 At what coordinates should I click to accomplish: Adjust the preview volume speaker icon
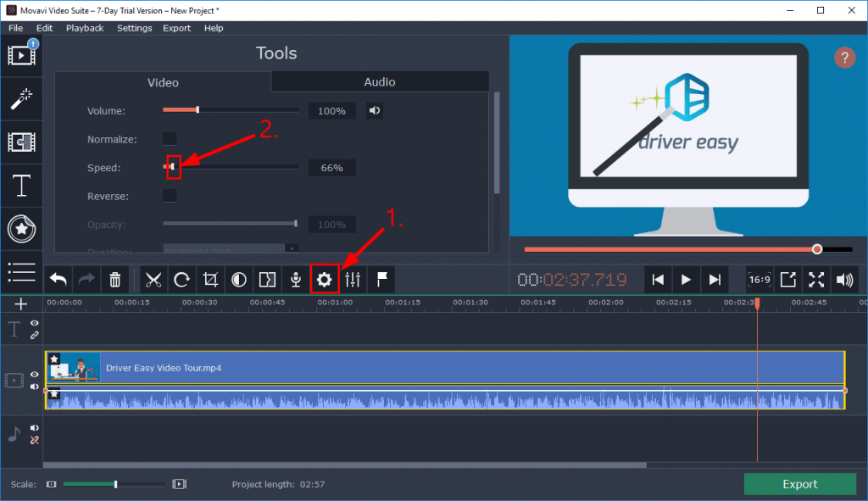coord(844,280)
